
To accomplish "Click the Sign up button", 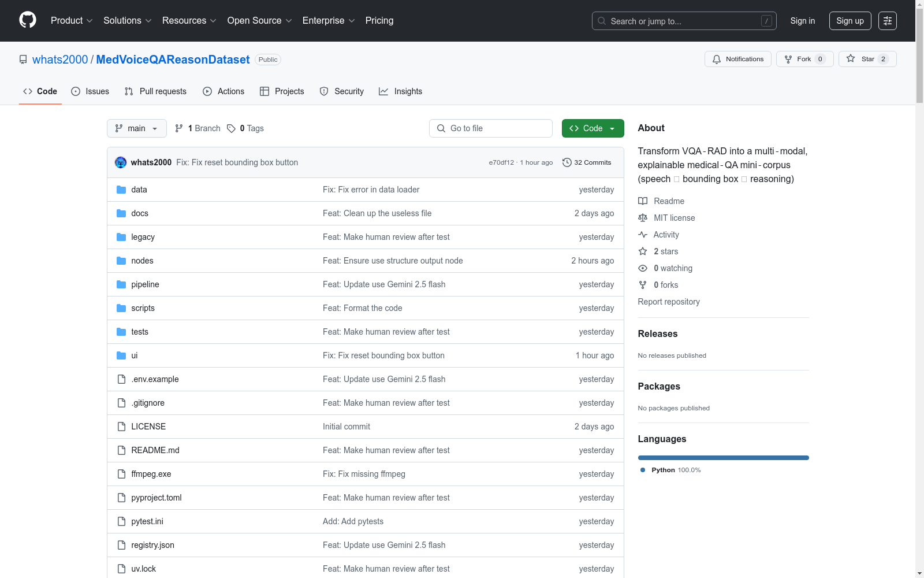I will [850, 21].
